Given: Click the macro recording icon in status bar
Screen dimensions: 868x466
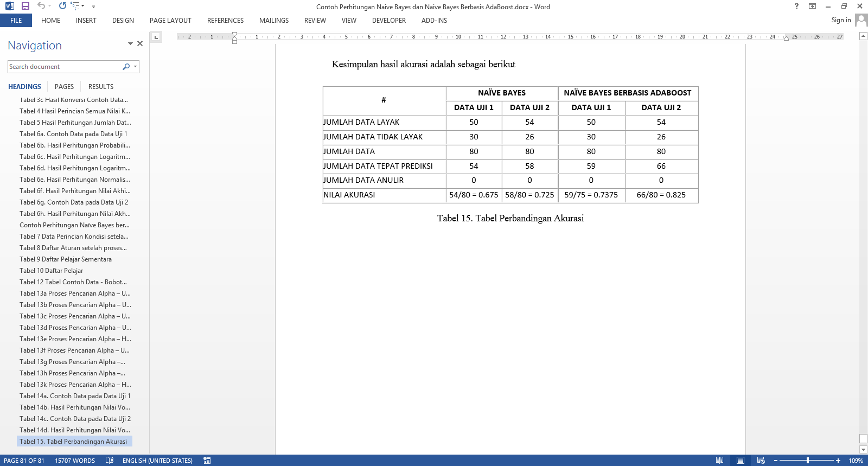Looking at the screenshot, I should [x=207, y=460].
